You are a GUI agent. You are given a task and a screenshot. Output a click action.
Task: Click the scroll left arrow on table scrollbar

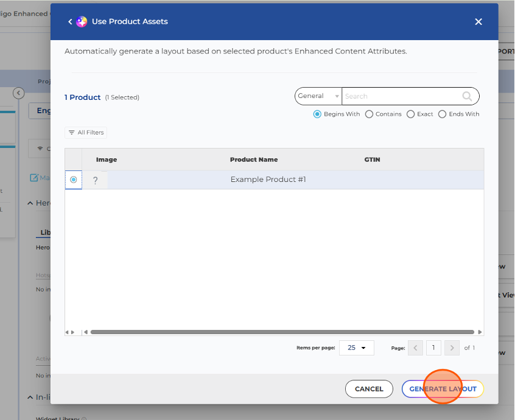tap(86, 332)
